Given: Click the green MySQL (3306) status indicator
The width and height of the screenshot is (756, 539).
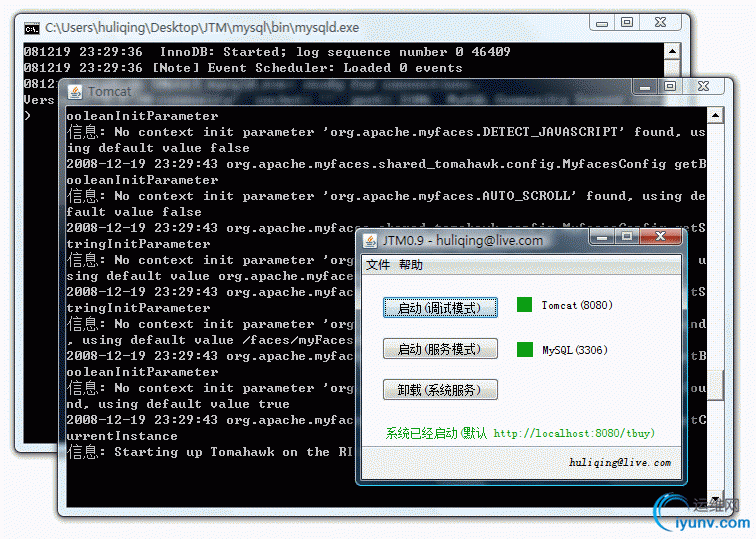Looking at the screenshot, I should point(524,350).
